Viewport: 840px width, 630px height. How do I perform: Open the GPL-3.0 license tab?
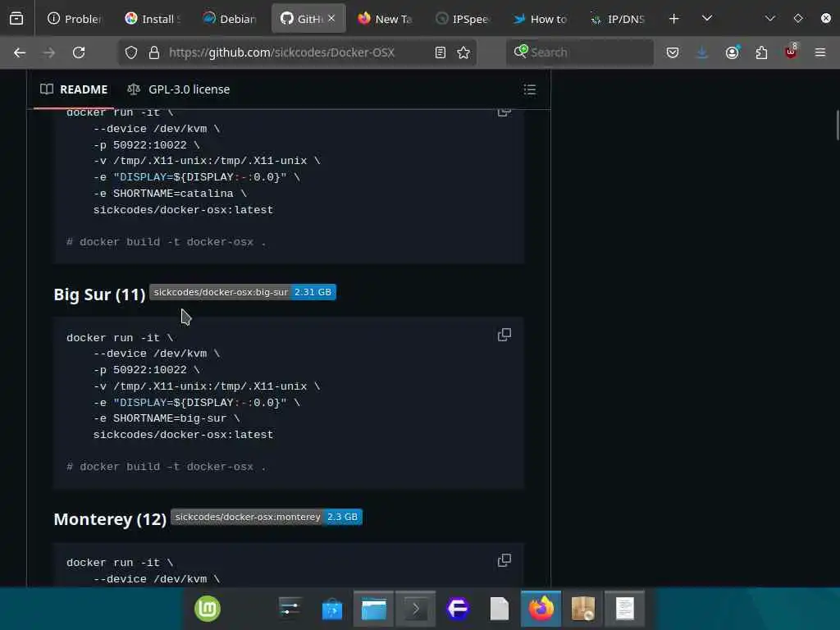(179, 89)
